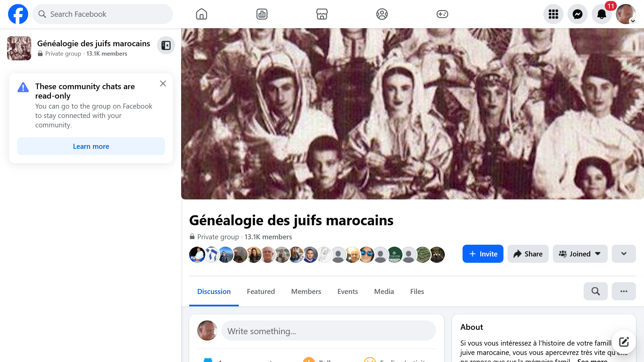The width and height of the screenshot is (644, 362).
Task: Click the Write something post field
Action: click(328, 331)
